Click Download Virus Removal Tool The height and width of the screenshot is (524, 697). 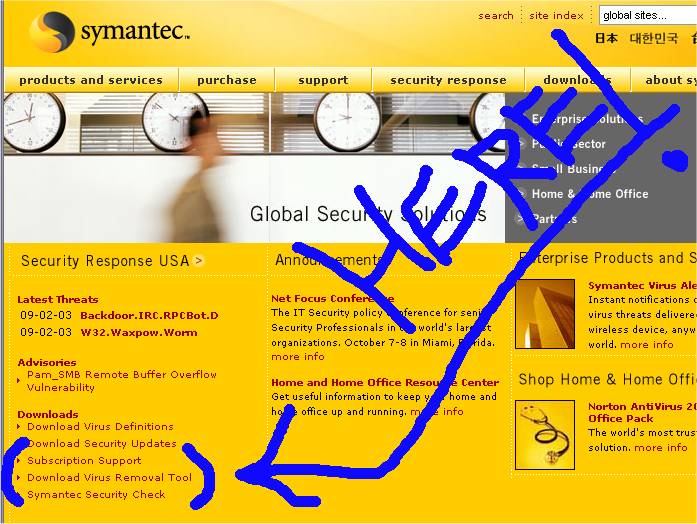pos(109,477)
